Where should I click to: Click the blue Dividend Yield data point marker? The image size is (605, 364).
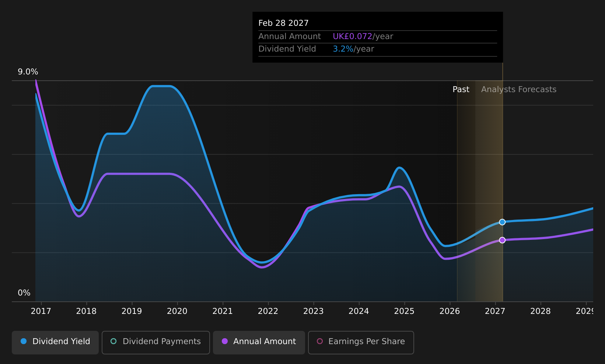pos(502,222)
